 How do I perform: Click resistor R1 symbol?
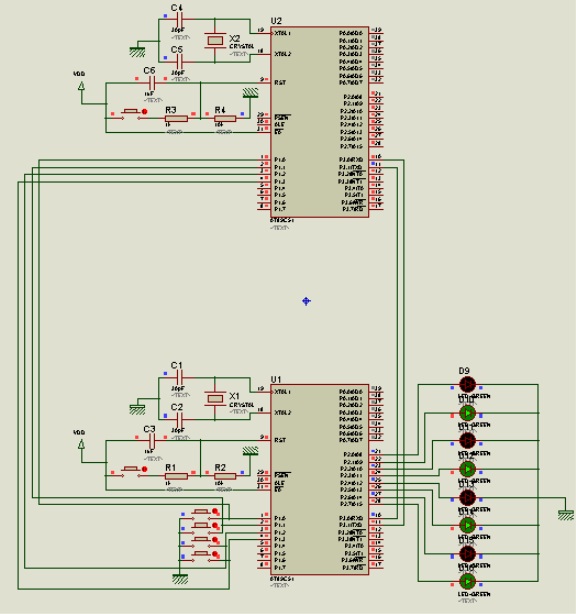(176, 476)
